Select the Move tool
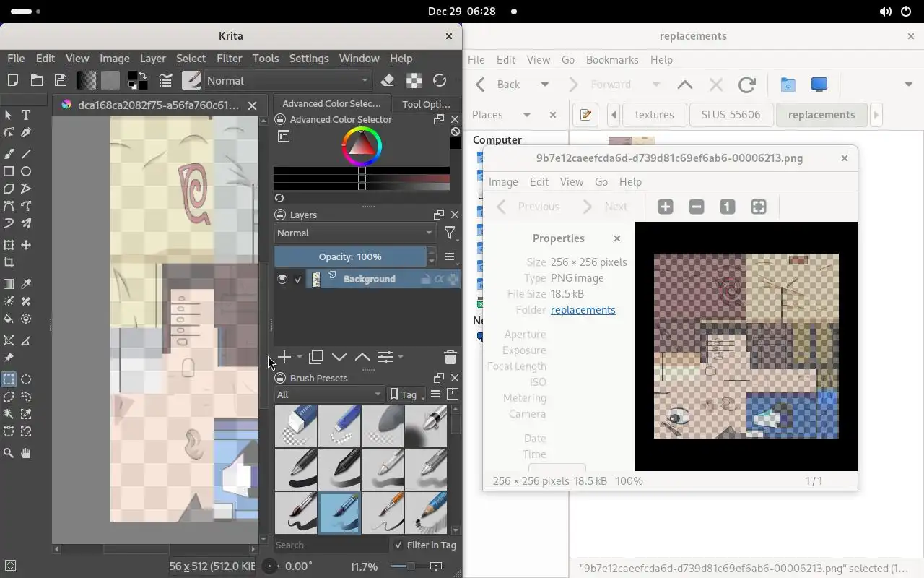The width and height of the screenshot is (924, 578). pyautogui.click(x=26, y=245)
